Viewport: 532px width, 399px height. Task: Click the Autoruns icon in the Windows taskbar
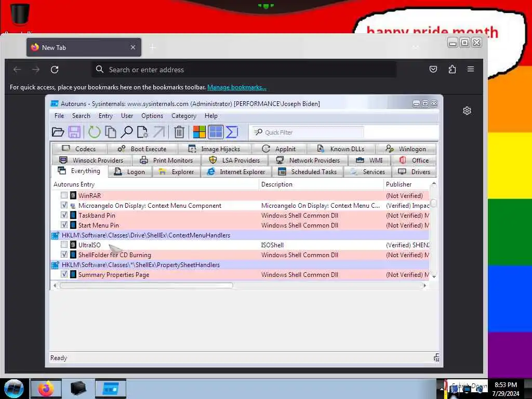(111, 389)
